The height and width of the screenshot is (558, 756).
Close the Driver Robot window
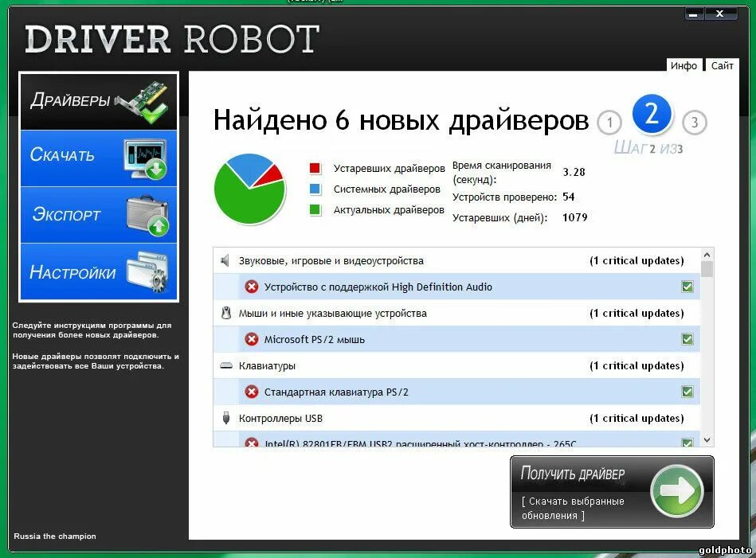pyautogui.click(x=720, y=14)
